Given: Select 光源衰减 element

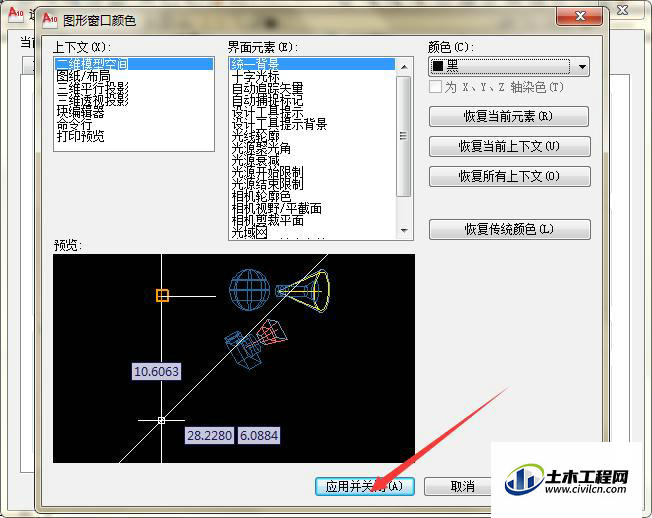Looking at the screenshot, I should [x=255, y=160].
